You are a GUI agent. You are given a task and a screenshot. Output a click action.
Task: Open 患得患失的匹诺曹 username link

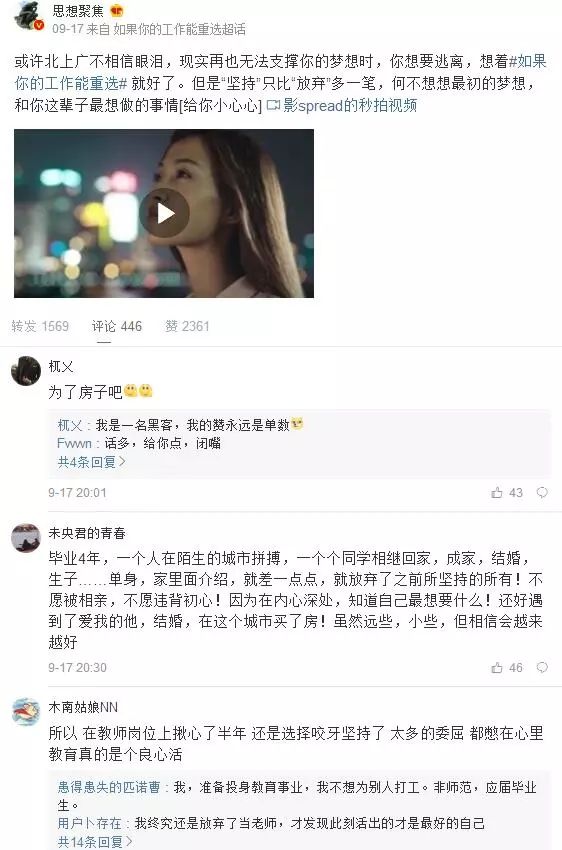109,787
